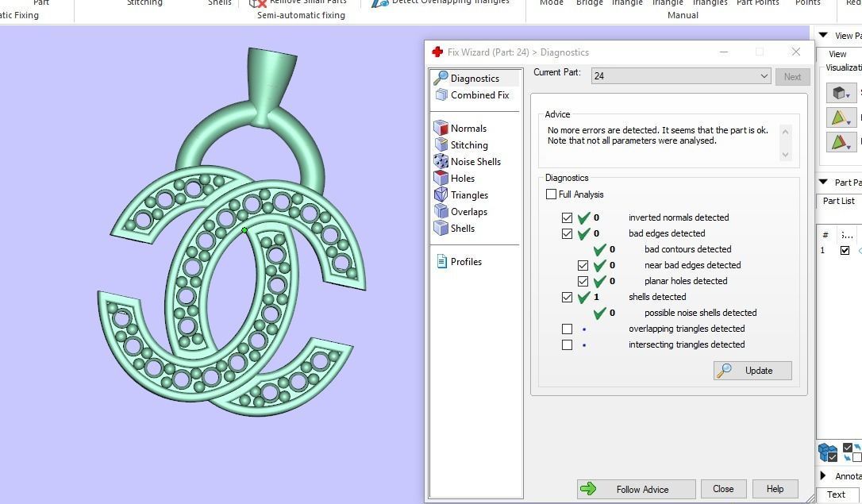Click the red cross Fix Wizard title icon
This screenshot has height=504, width=862.
[x=437, y=52]
